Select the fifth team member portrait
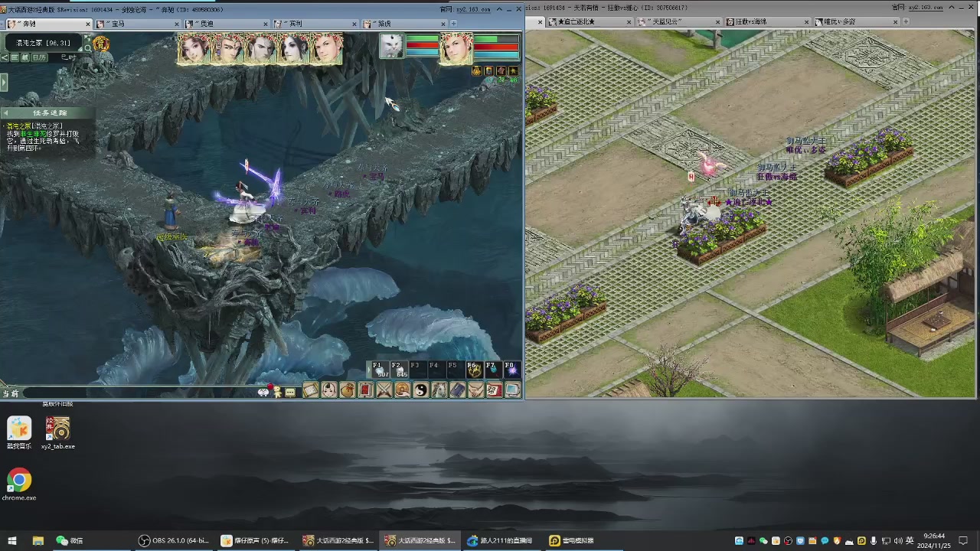 327,48
